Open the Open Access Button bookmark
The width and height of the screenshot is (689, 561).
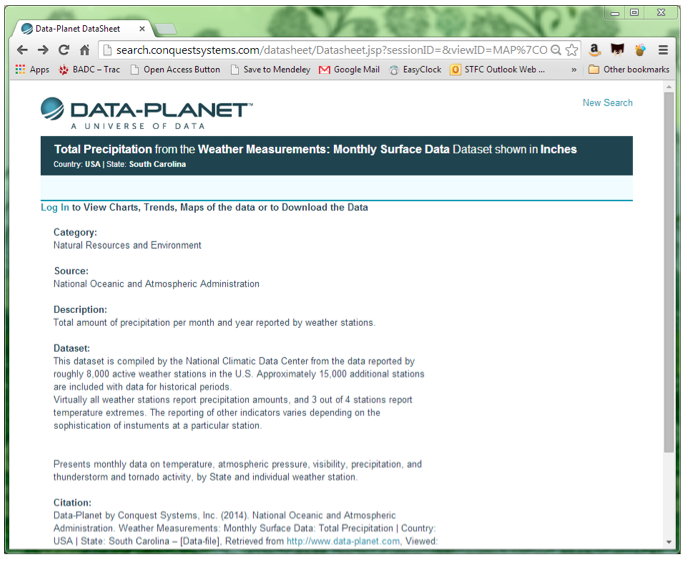175,69
